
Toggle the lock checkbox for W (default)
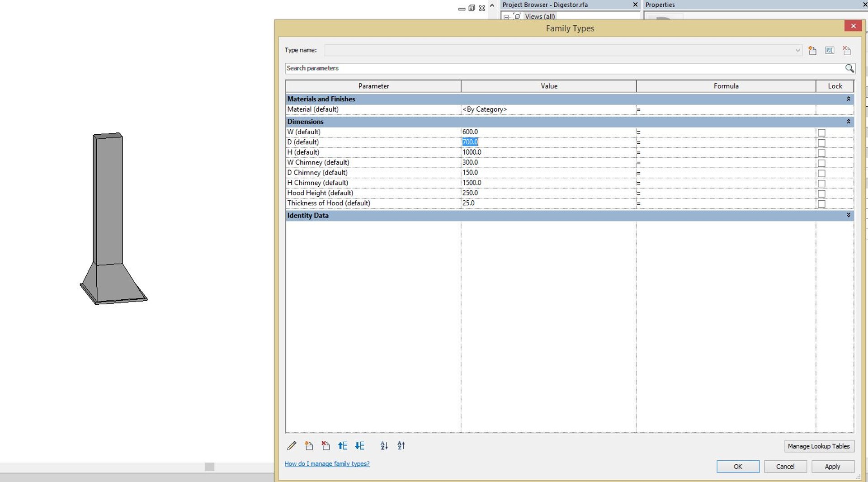pos(821,132)
